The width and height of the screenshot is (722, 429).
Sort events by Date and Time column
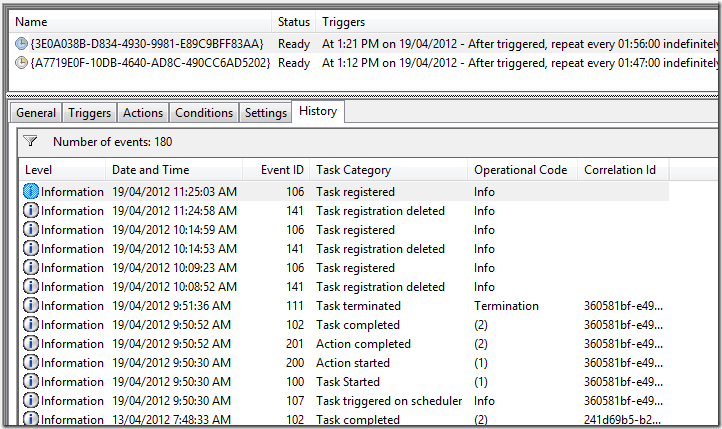(x=150, y=170)
